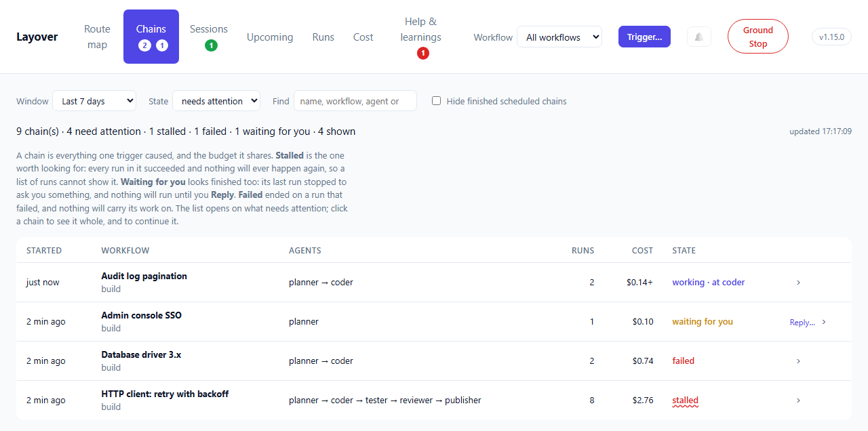Image resolution: width=868 pixels, height=431 pixels.
Task: Focus the Find search field
Action: point(355,101)
